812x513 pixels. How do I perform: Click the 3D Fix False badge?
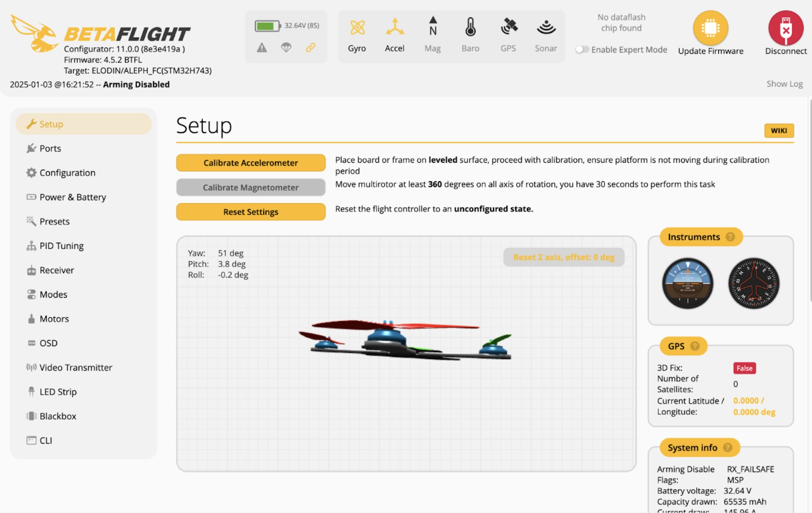(x=745, y=368)
